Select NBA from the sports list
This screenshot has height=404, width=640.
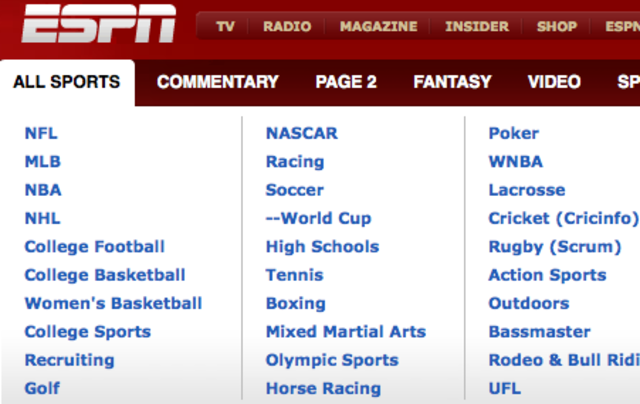tap(43, 190)
